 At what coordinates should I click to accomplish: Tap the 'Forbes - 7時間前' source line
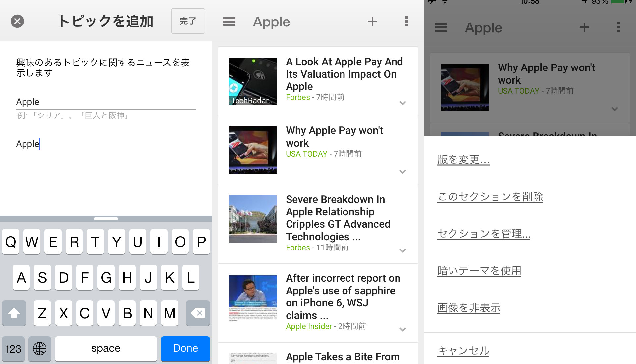(x=315, y=97)
